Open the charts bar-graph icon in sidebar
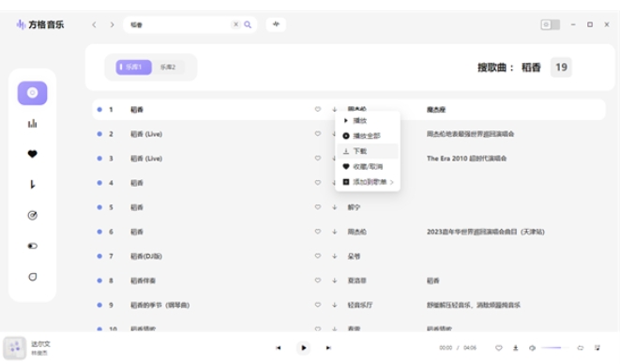The image size is (620, 364). click(33, 124)
